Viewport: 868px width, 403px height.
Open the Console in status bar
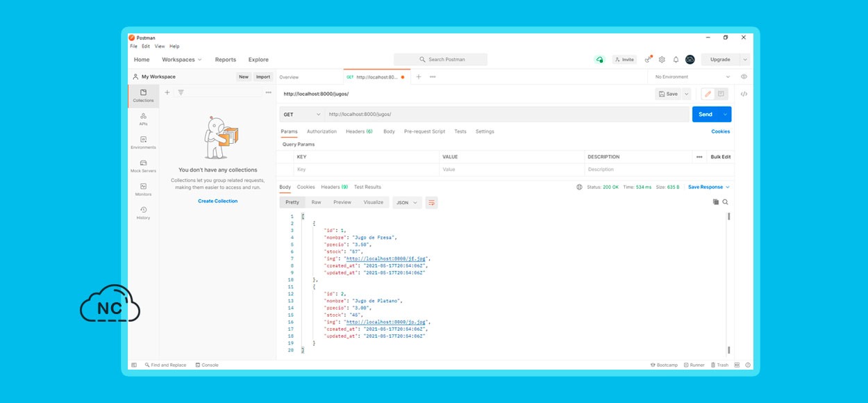coord(207,365)
